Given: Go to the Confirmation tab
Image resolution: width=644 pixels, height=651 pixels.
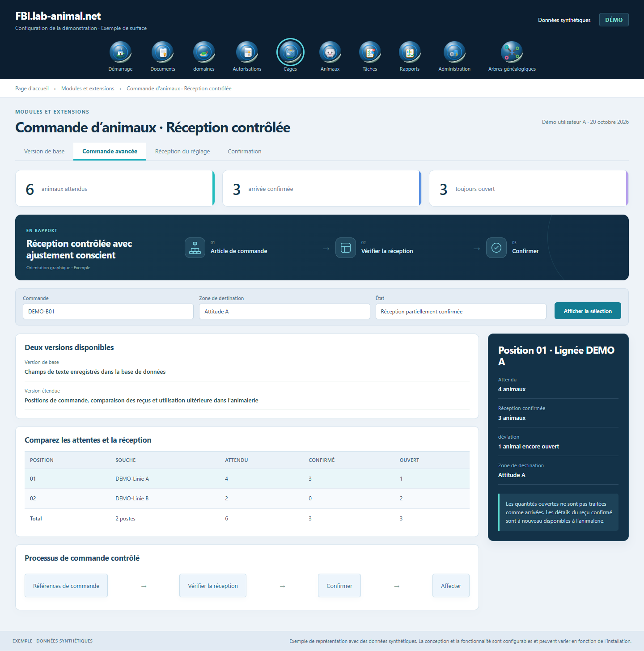Looking at the screenshot, I should point(245,152).
